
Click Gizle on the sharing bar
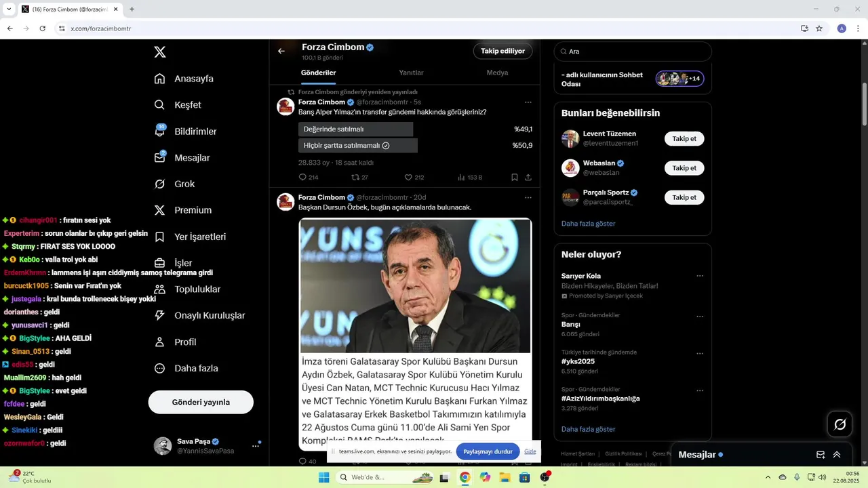pyautogui.click(x=530, y=451)
